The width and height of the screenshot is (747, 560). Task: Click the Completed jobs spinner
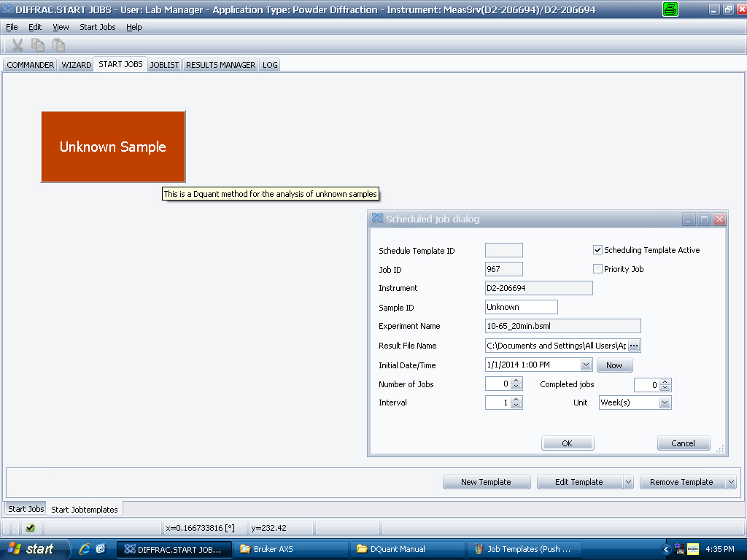[665, 385]
